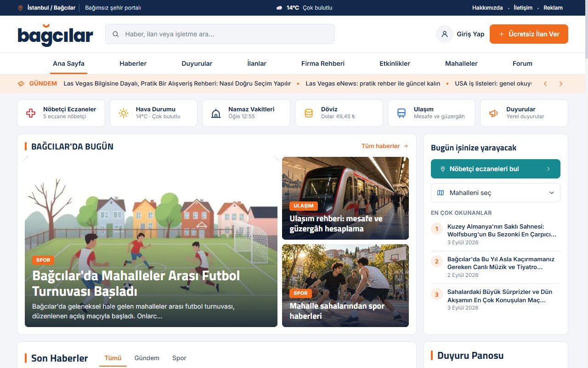
Task: Show next ticker headline arrow
Action: [561, 84]
